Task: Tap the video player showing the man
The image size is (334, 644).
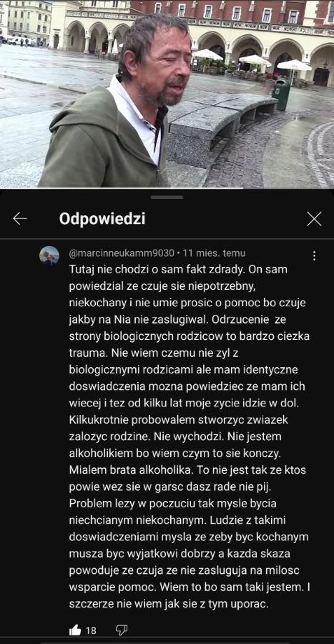Action: pos(167,94)
